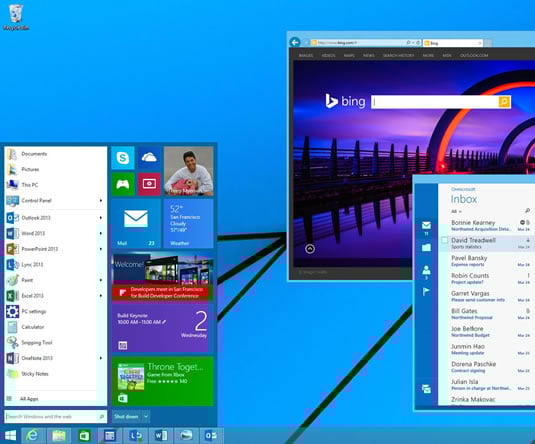Open the Shut down options arrow
Screen dimensions: 535x444
[146, 417]
